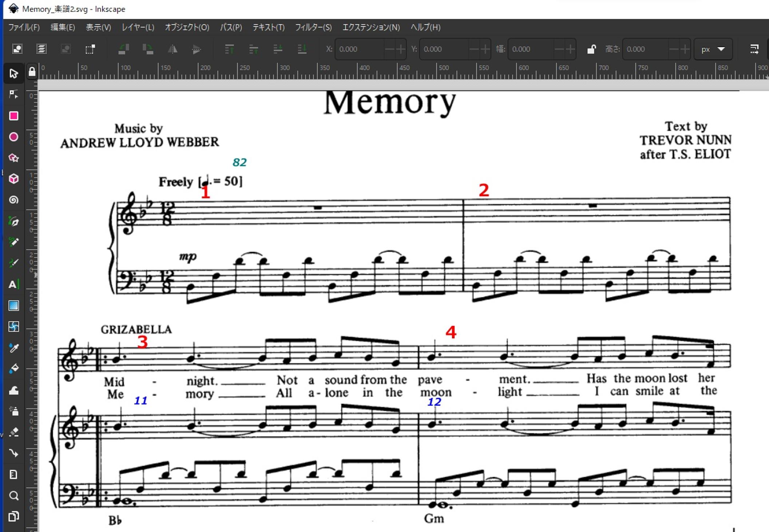Select the Node editing tool
This screenshot has height=532, width=769.
(13, 95)
